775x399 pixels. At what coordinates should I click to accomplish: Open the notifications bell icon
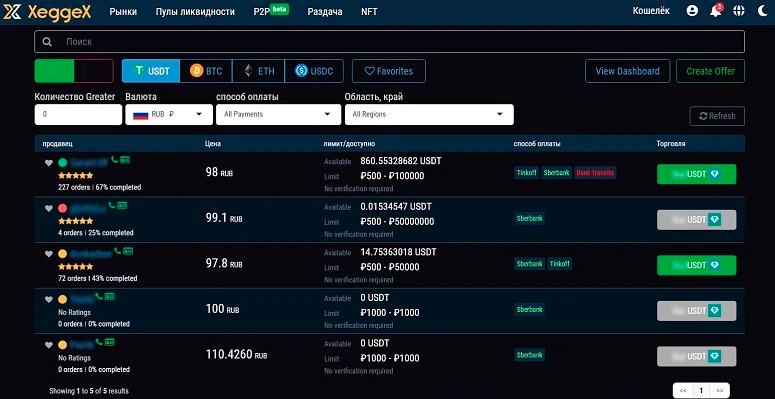[716, 11]
